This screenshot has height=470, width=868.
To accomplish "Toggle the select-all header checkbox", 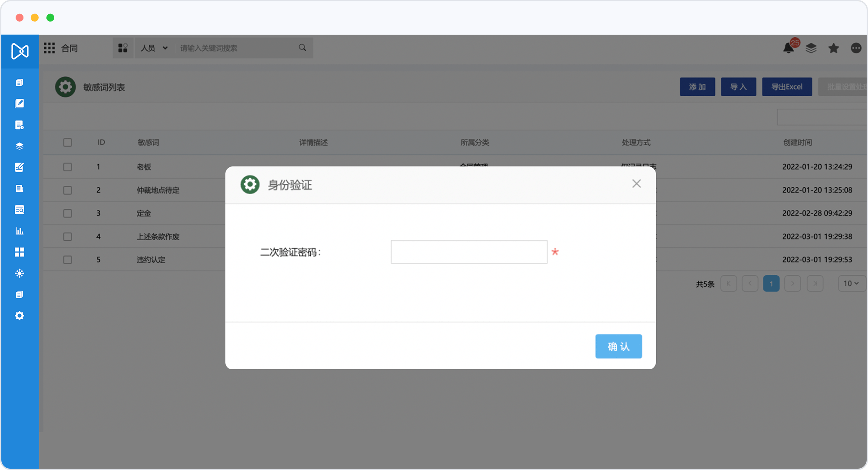I will 67,143.
